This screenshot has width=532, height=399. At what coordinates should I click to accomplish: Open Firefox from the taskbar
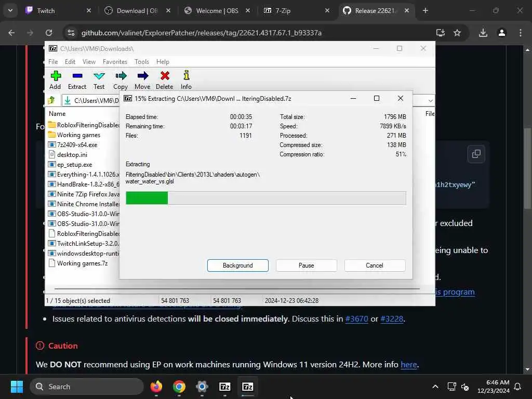156,387
